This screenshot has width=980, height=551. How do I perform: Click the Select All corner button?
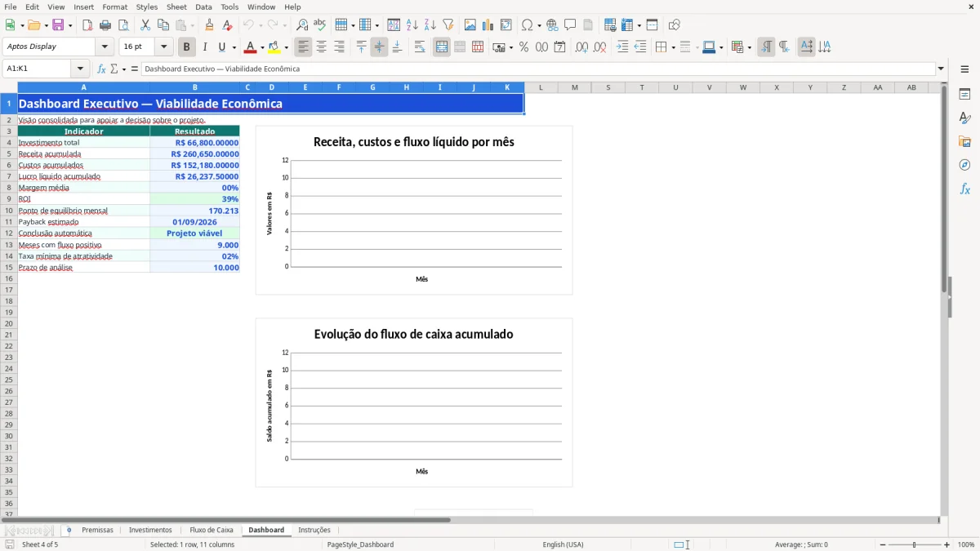9,87
